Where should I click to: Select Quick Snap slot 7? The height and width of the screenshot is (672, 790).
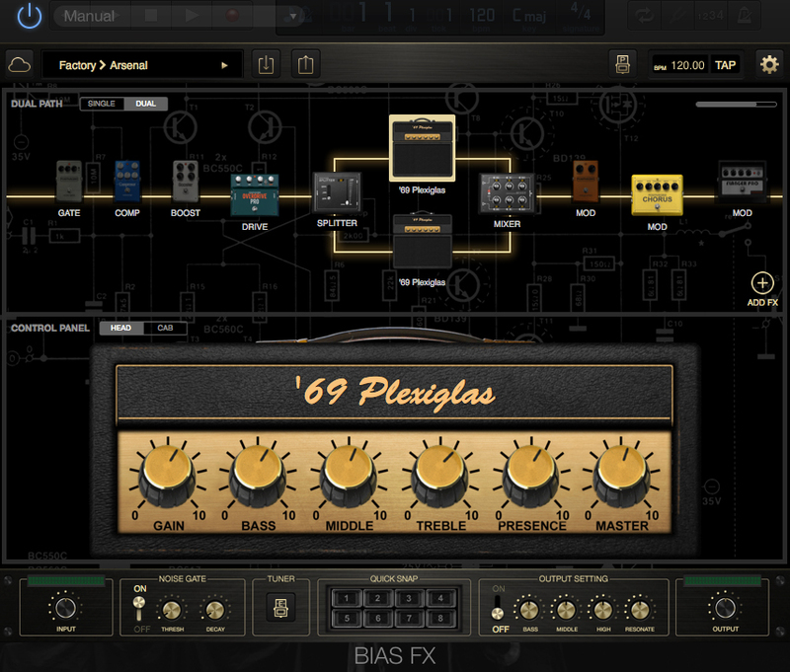409,618
